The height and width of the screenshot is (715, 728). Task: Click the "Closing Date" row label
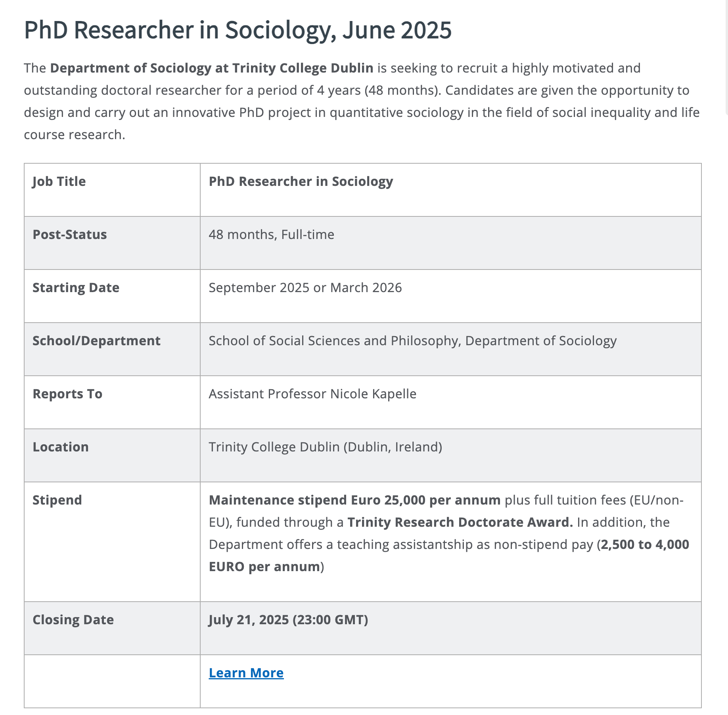(x=73, y=620)
